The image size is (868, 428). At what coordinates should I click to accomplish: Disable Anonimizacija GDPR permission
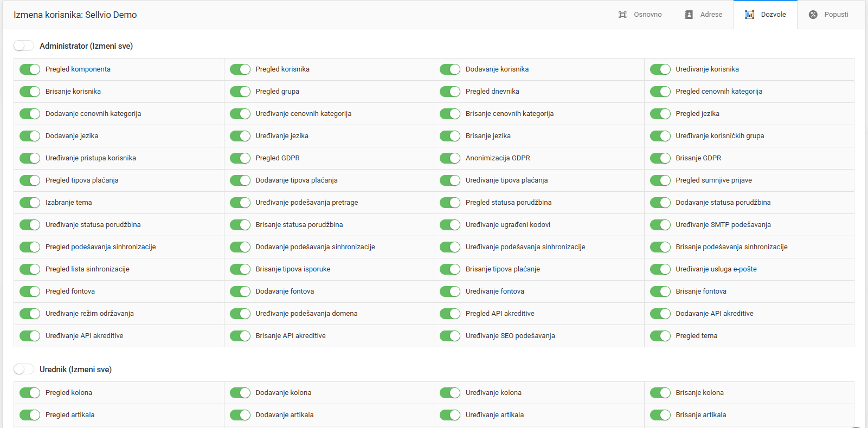[x=450, y=158]
